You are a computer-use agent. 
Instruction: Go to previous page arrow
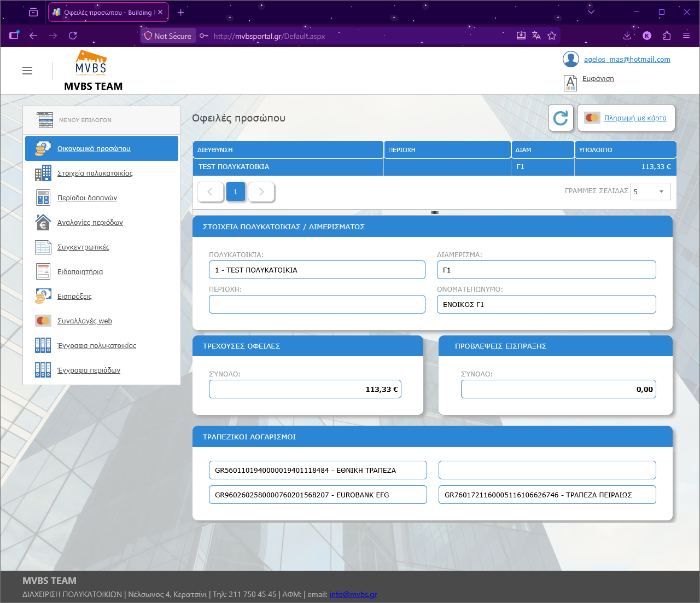coord(210,192)
